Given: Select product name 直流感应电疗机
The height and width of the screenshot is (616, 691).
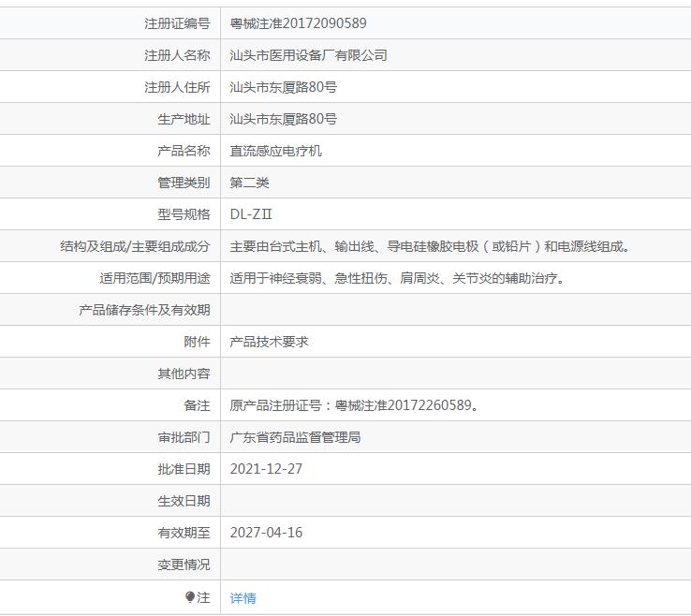Looking at the screenshot, I should [275, 151].
